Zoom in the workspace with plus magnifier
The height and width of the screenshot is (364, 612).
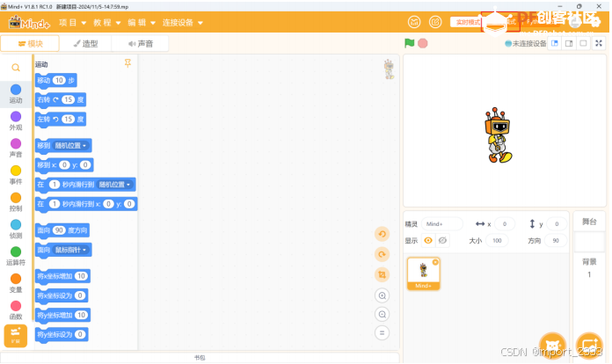pos(382,295)
